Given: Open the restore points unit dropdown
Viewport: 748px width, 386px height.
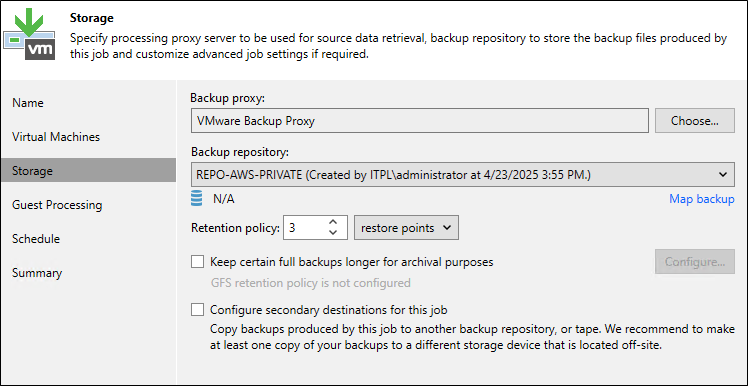Looking at the screenshot, I should (406, 228).
